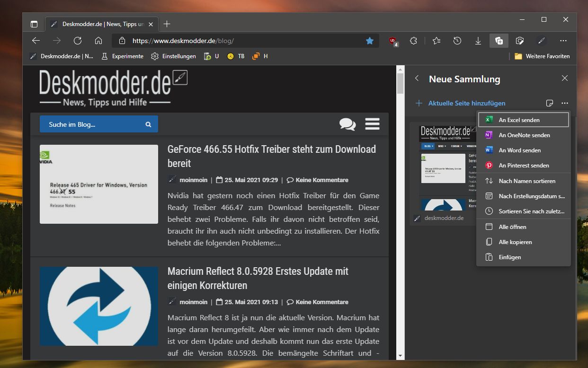Go to the browser home page
Image resolution: width=588 pixels, height=368 pixels.
pos(98,41)
